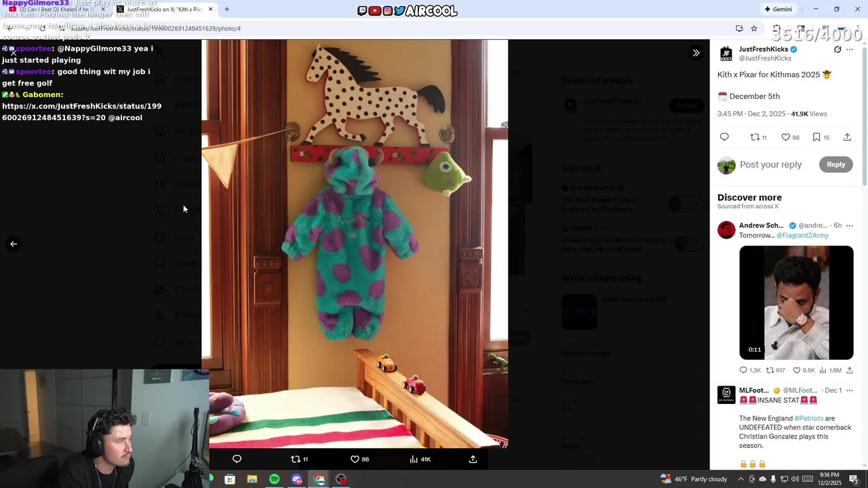868x488 pixels.
Task: Like the photo with heart icon showing 86
Action: coord(359,459)
